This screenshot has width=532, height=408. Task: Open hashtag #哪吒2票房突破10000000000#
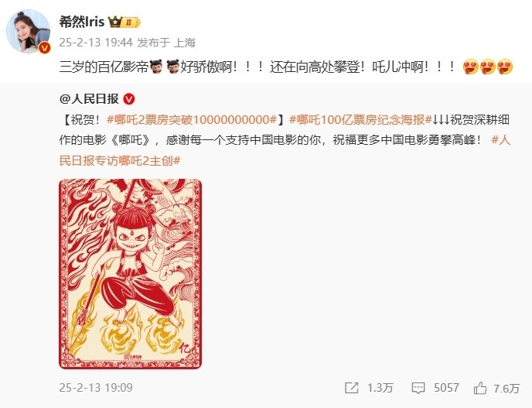(192, 119)
